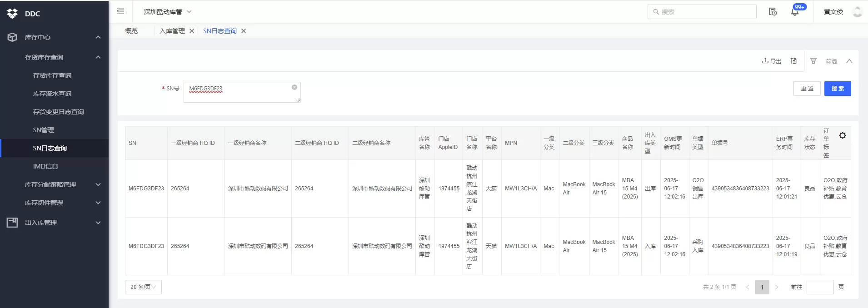This screenshot has width=868, height=308.
Task: Open the notification bell icon
Action: pos(794,12)
